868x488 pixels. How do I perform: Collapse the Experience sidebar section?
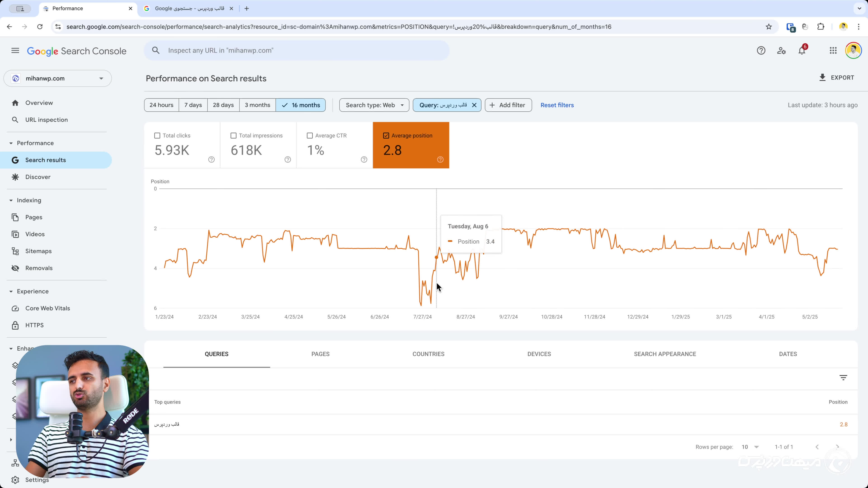tap(11, 291)
